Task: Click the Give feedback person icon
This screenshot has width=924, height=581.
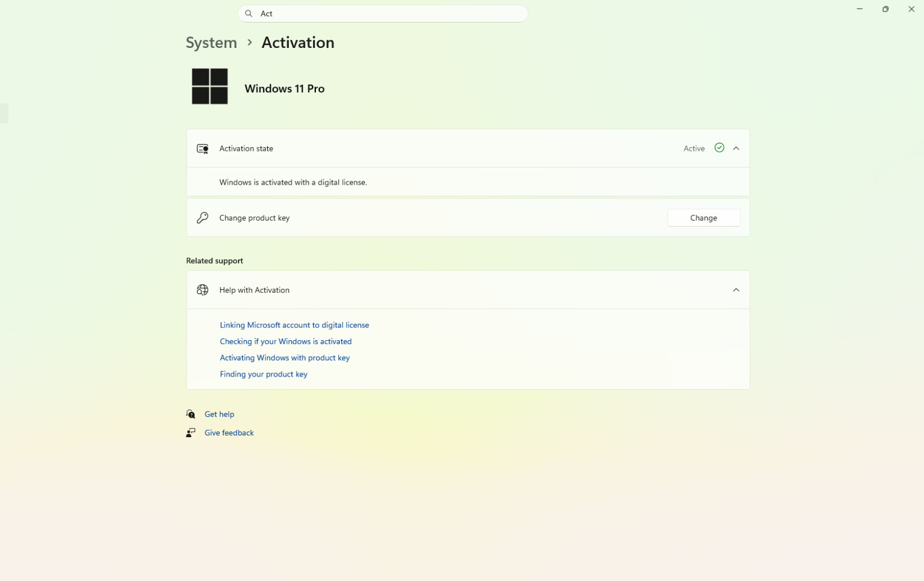Action: click(191, 433)
